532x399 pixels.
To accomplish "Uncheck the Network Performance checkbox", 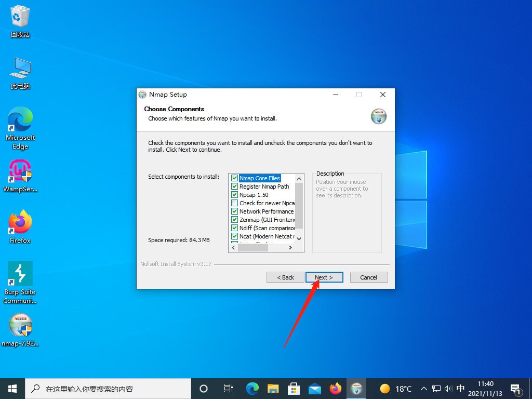I will (234, 211).
